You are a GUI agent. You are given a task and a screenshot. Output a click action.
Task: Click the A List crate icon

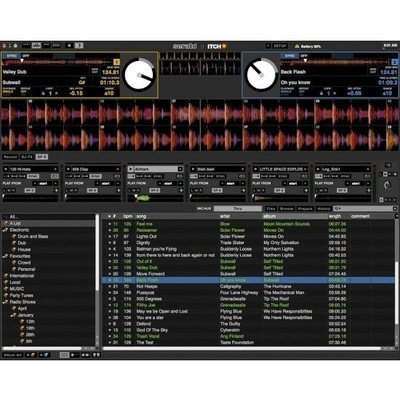click(x=6, y=223)
